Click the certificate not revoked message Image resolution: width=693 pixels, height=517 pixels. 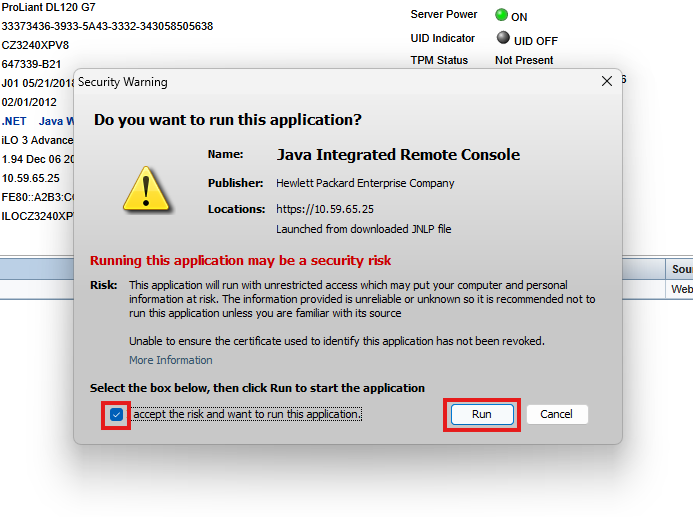click(337, 341)
